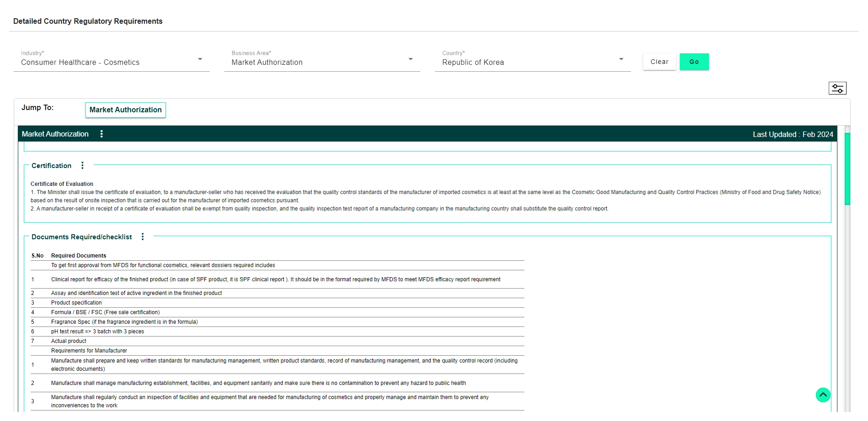
Task: Click the green Go button
Action: (x=694, y=62)
